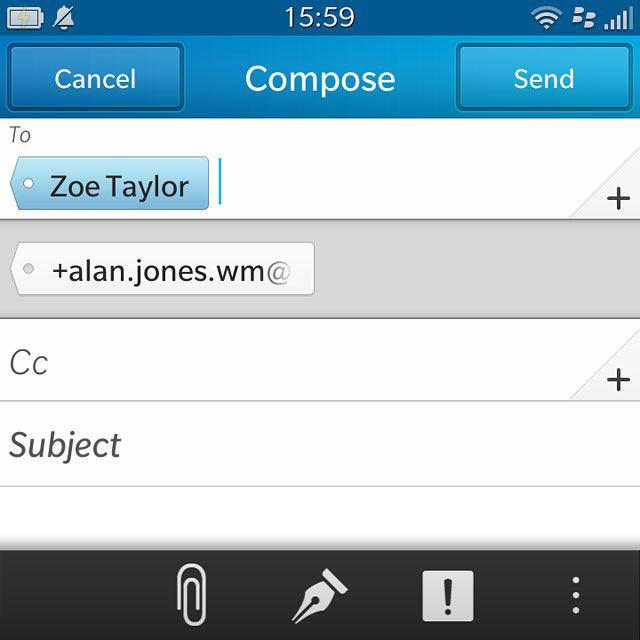Tap the paperclip attach icon
The height and width of the screenshot is (640, 640).
[192, 594]
